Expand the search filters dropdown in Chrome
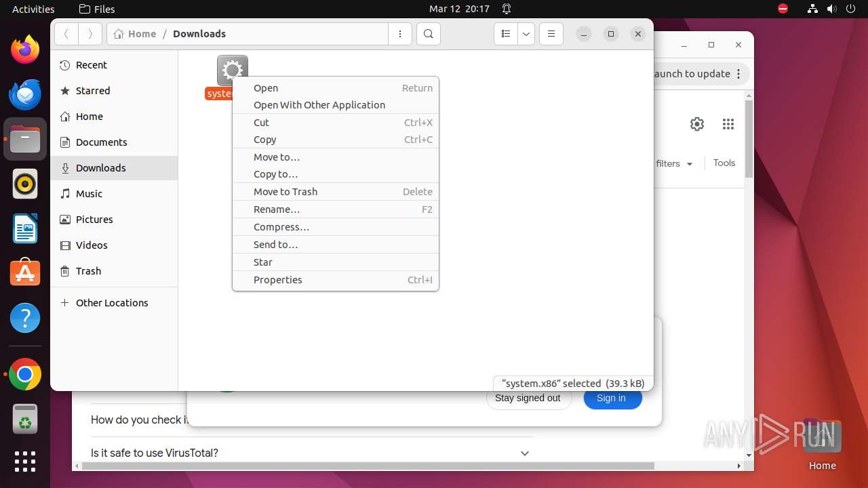 click(675, 163)
